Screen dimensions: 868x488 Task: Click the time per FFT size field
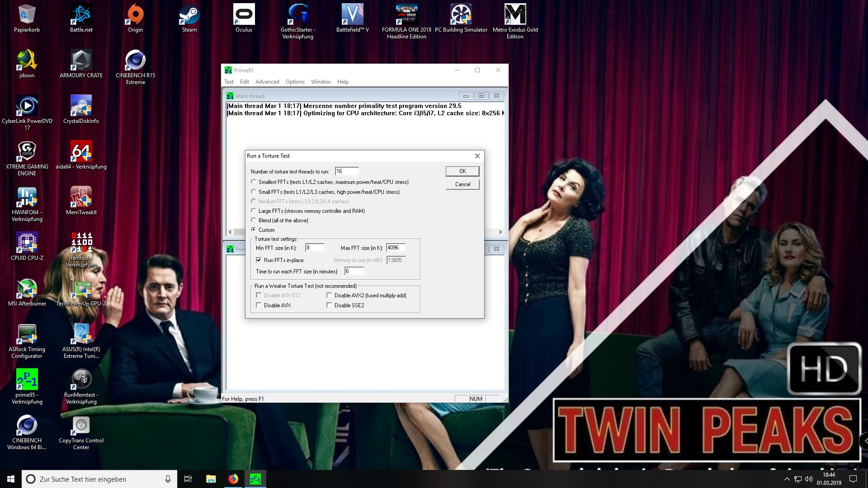coord(354,271)
